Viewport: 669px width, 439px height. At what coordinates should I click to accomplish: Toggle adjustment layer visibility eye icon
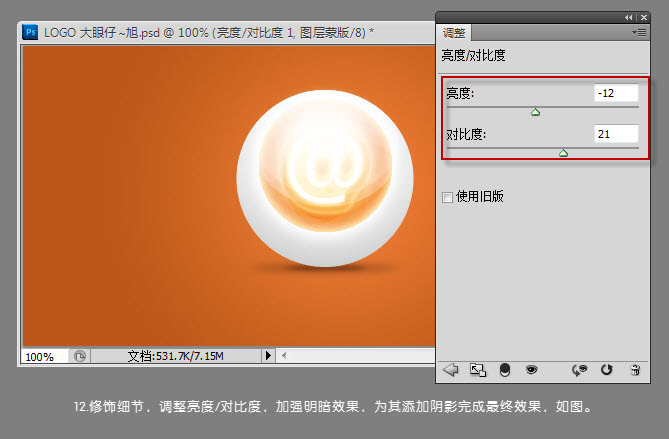point(531,369)
